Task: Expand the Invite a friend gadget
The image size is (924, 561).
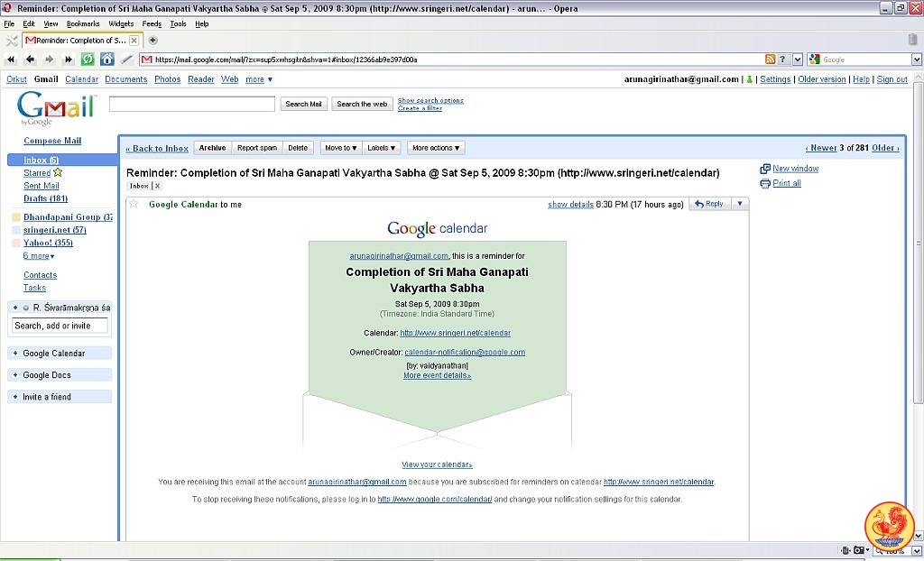Action: [15, 397]
